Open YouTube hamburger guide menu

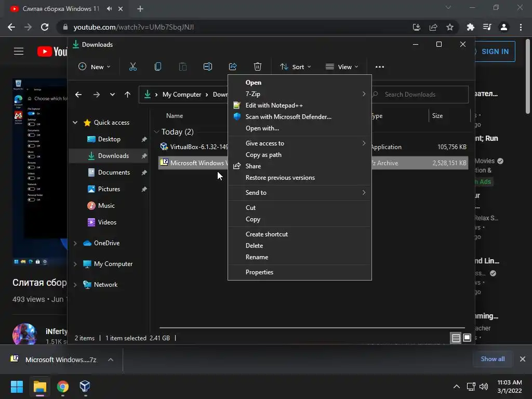19,51
